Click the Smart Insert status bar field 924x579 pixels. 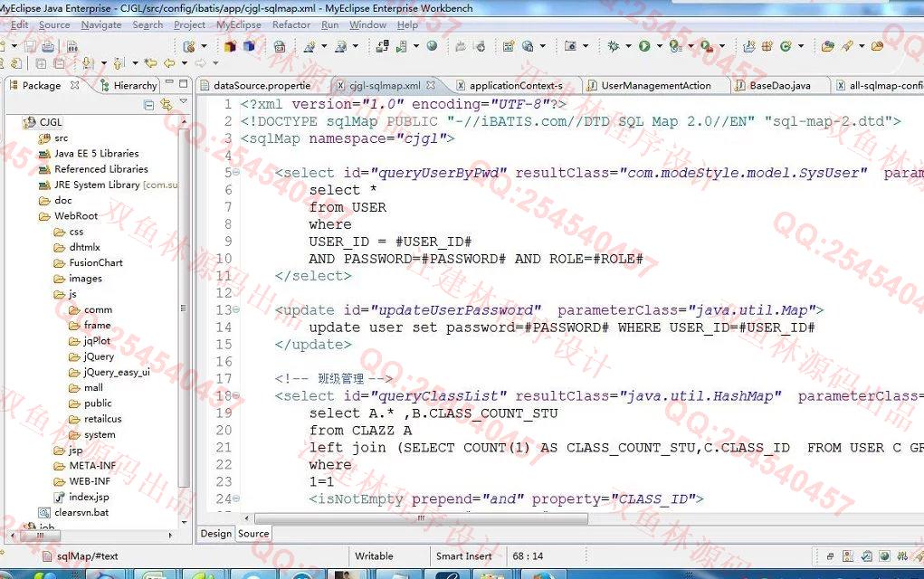click(463, 556)
